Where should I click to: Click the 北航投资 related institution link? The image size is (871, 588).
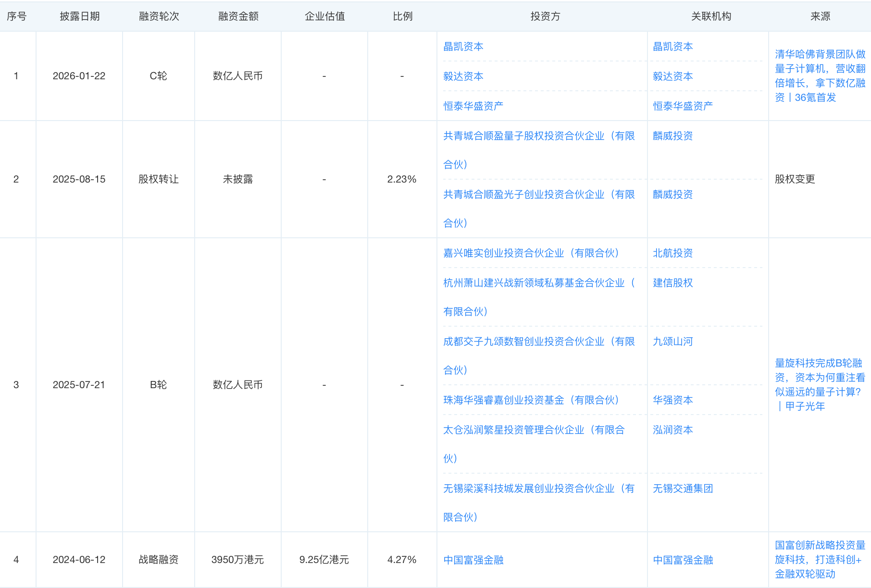(x=672, y=253)
